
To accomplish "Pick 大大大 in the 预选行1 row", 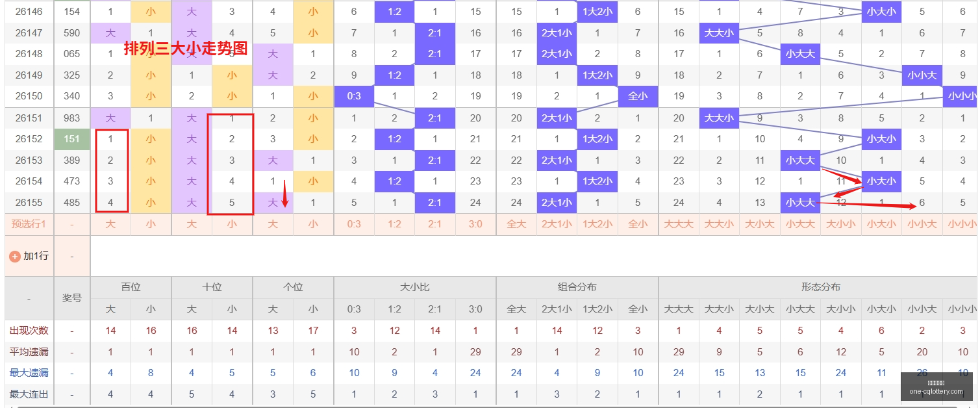I will click(679, 224).
